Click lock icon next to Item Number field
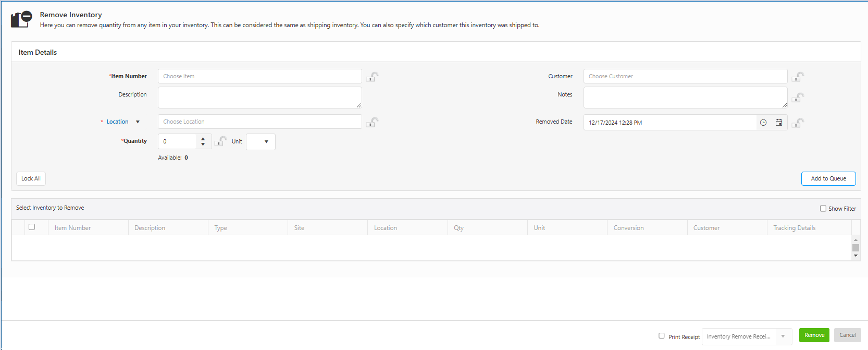This screenshot has height=350, width=868. click(x=372, y=77)
